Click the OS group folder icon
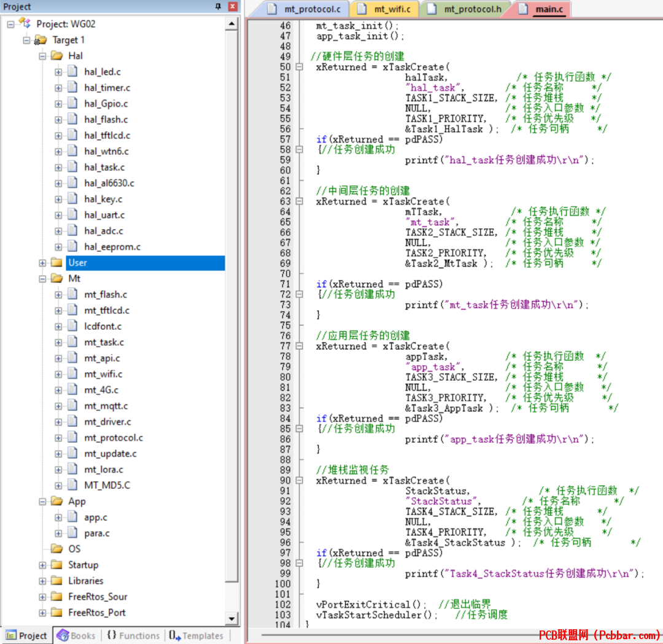Viewport: 663px width, 644px height. click(56, 549)
